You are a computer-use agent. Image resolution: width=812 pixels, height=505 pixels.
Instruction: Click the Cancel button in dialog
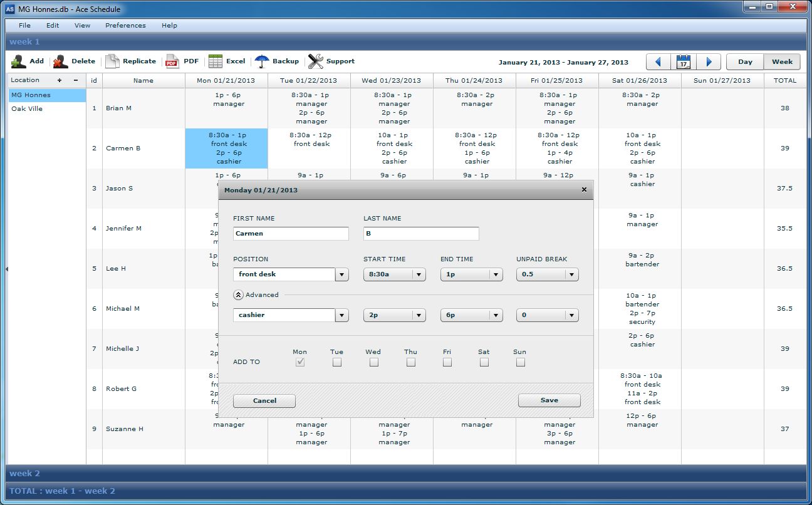(x=264, y=400)
